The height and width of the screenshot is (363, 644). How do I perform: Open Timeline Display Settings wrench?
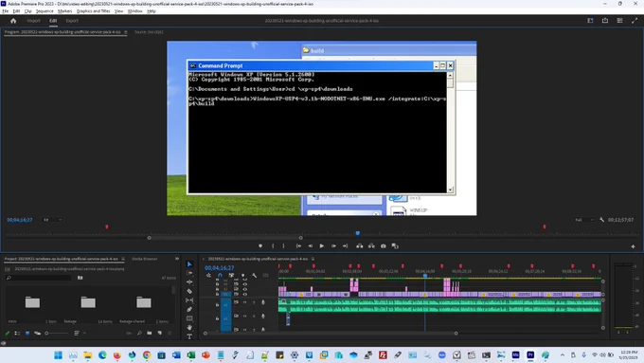(x=254, y=276)
